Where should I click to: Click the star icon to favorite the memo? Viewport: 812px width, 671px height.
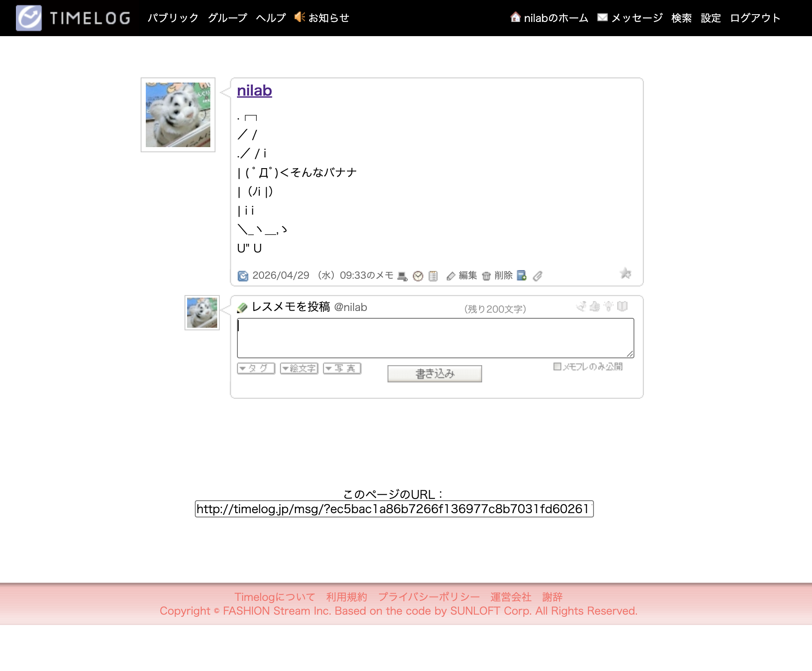pos(625,274)
